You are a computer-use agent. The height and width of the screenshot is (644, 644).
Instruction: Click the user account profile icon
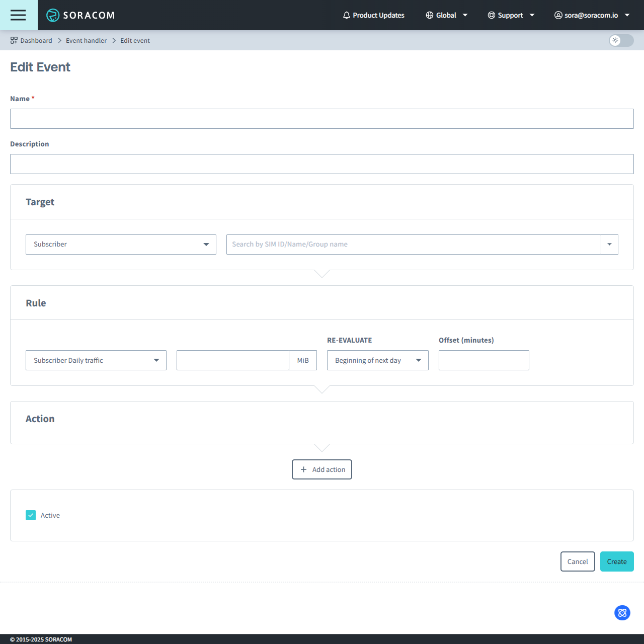pyautogui.click(x=558, y=15)
